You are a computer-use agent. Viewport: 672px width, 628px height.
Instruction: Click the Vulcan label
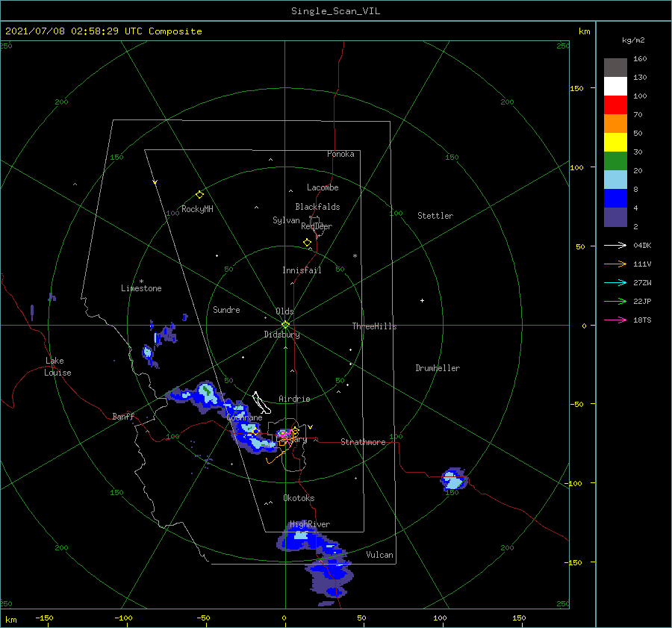380,555
